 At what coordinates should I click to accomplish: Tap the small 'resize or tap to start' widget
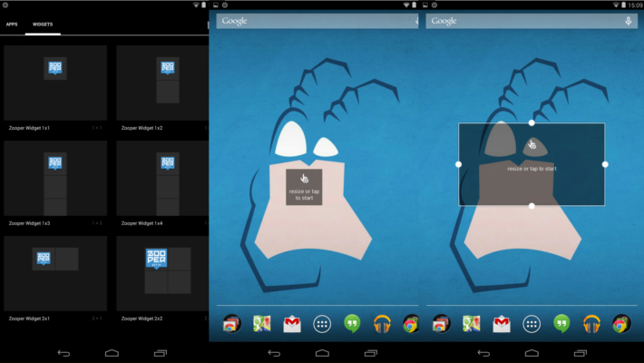(x=304, y=187)
